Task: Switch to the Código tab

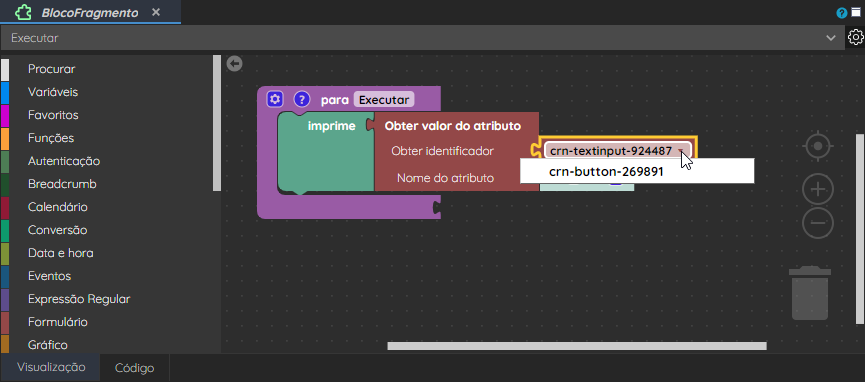Action: click(135, 368)
